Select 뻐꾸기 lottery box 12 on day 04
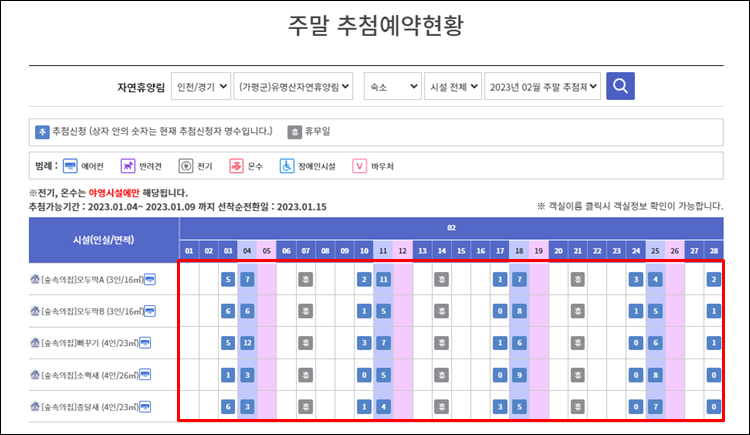The image size is (750, 435). click(247, 343)
